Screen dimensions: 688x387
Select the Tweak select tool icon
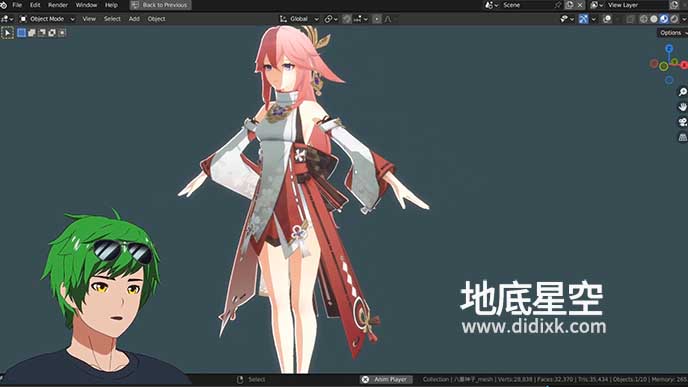[7, 33]
